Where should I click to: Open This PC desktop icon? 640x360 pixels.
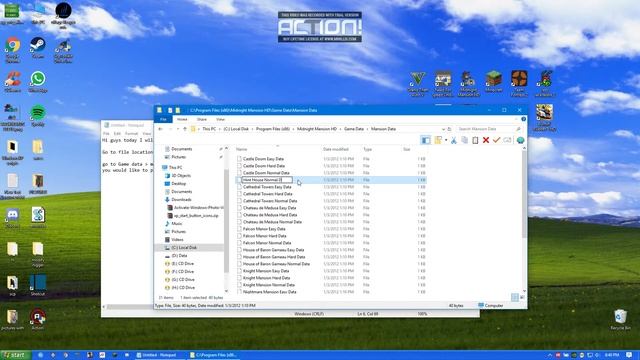pos(38,14)
